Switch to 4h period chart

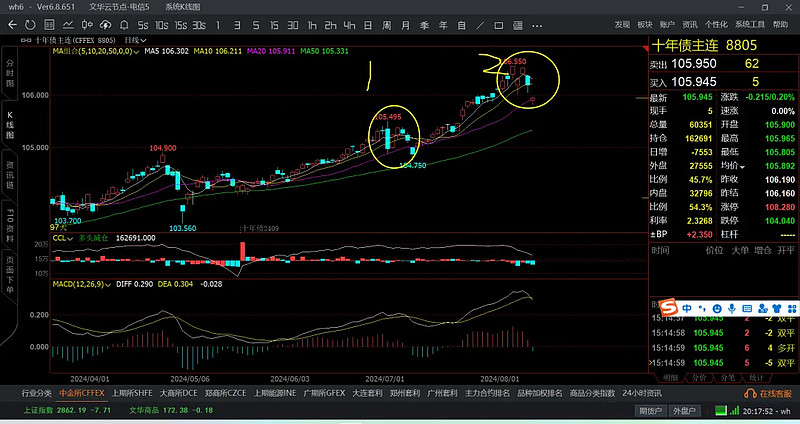point(349,25)
